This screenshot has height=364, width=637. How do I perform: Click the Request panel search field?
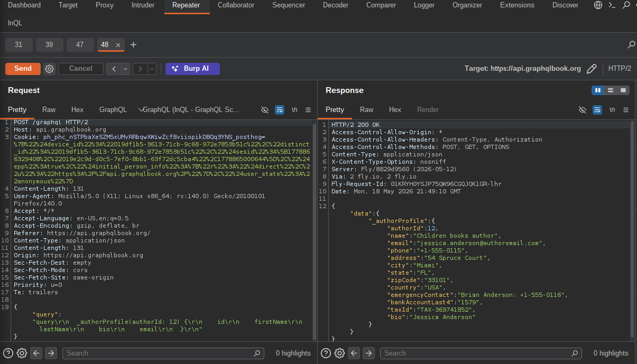[163, 353]
